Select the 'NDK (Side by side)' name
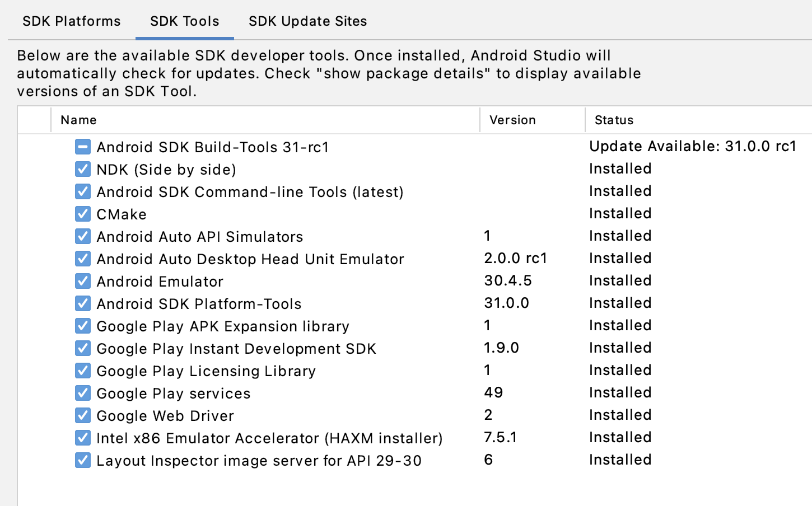The height and width of the screenshot is (506, 812). coord(166,170)
